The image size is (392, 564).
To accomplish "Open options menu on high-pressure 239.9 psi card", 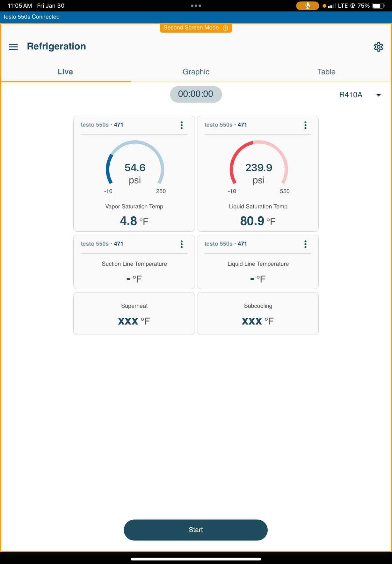I will 305,125.
